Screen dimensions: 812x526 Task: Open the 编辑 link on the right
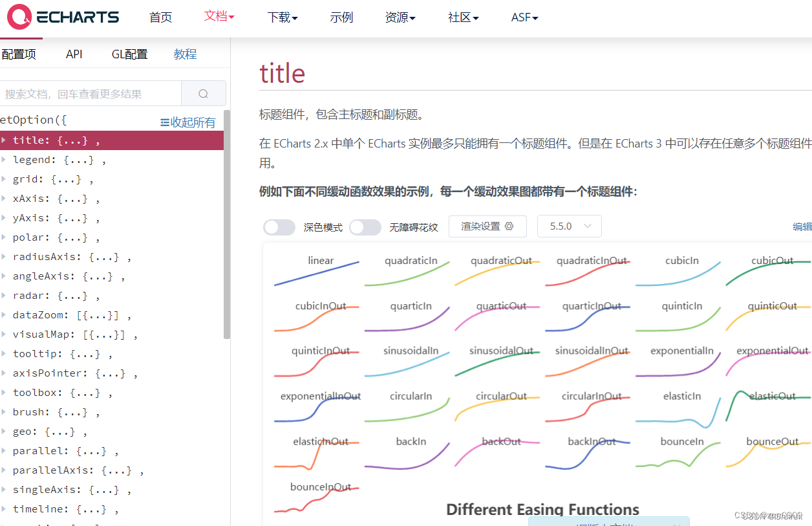(802, 226)
